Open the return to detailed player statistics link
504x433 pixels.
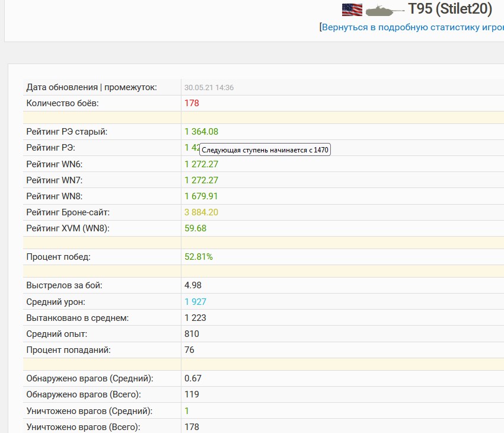(x=413, y=27)
